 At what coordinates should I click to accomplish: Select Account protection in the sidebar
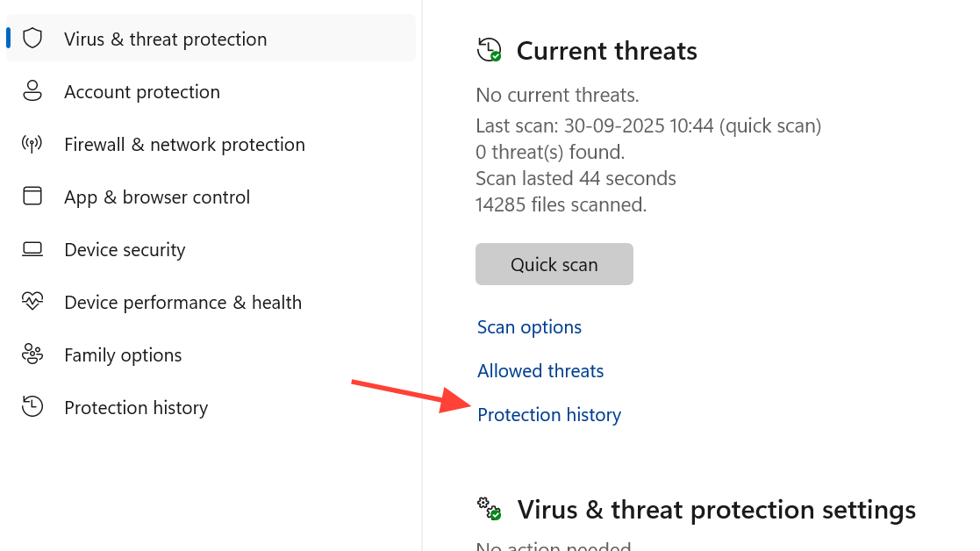(x=142, y=92)
